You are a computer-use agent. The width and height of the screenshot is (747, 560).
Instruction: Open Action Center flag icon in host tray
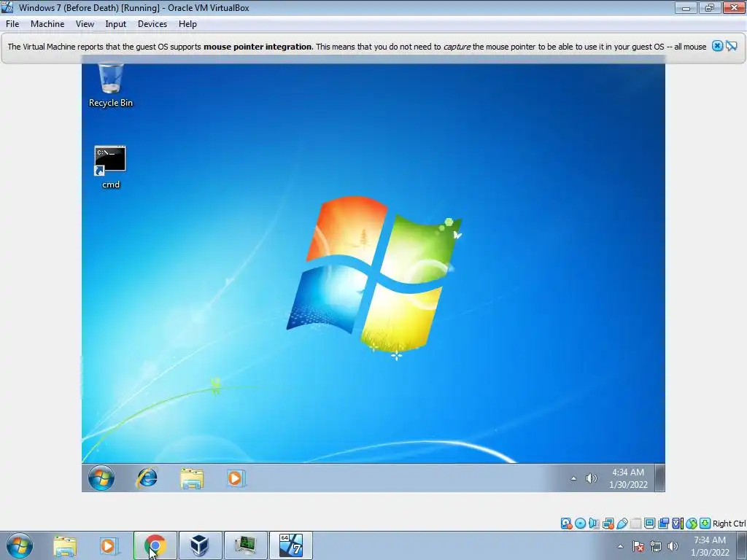coord(638,546)
